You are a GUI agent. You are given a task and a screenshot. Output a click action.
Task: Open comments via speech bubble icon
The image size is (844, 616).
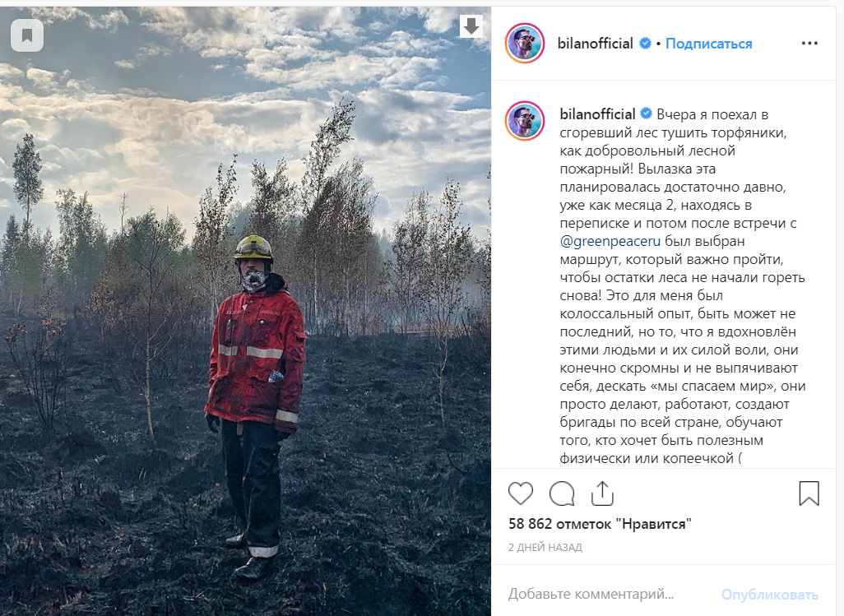point(562,493)
